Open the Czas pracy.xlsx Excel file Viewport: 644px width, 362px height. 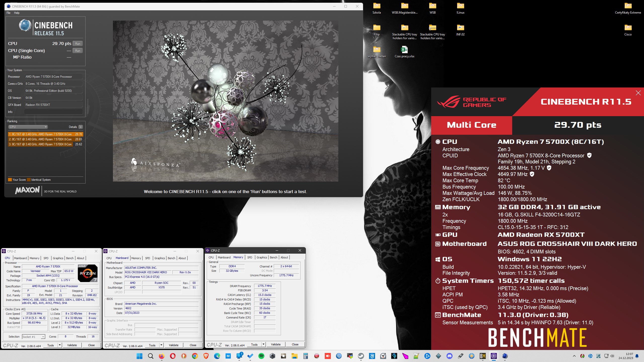(x=405, y=52)
